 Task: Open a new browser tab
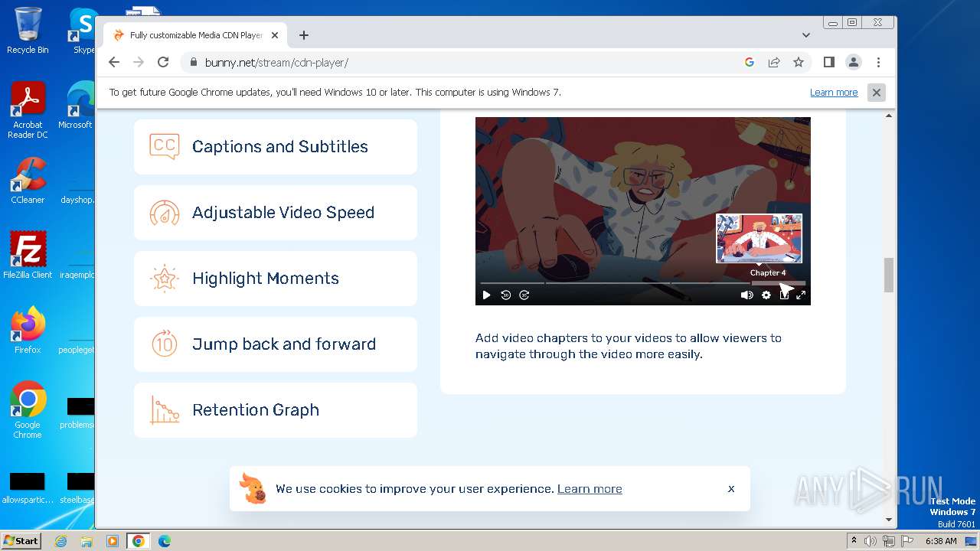click(x=304, y=35)
